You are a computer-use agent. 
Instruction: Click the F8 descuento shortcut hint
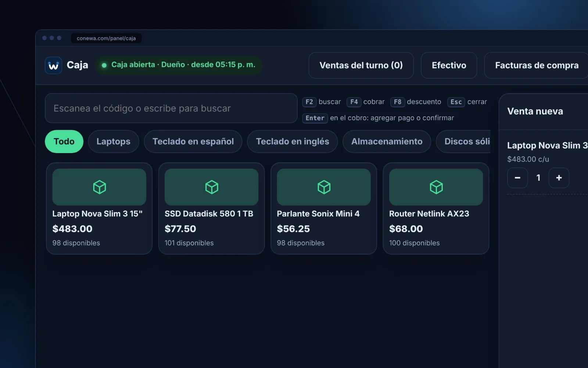(x=416, y=102)
